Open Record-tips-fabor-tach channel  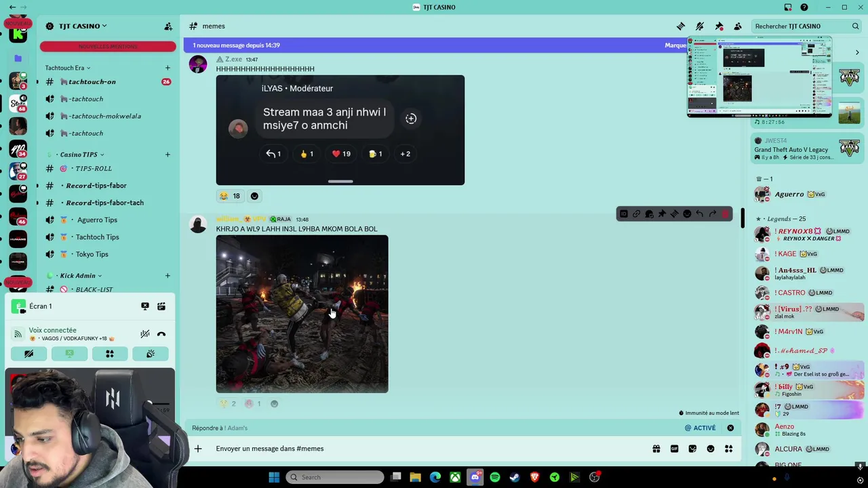tap(108, 203)
